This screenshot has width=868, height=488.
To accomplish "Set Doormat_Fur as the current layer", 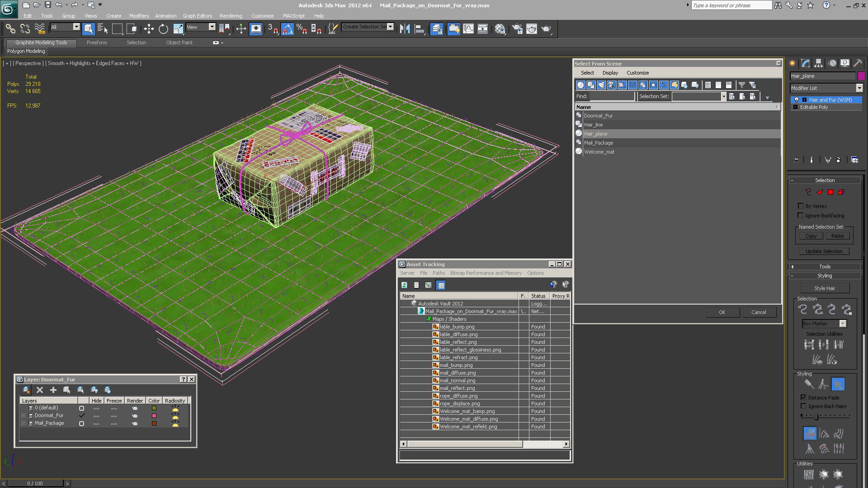I will 81,416.
